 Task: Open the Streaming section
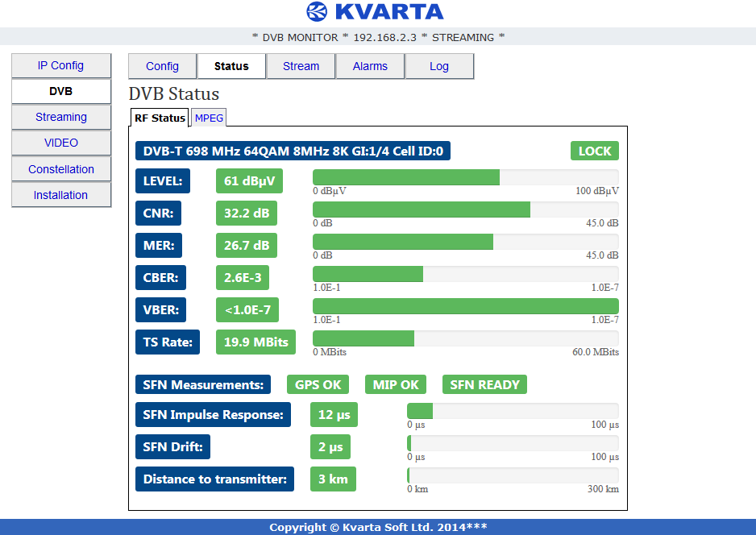(x=61, y=117)
